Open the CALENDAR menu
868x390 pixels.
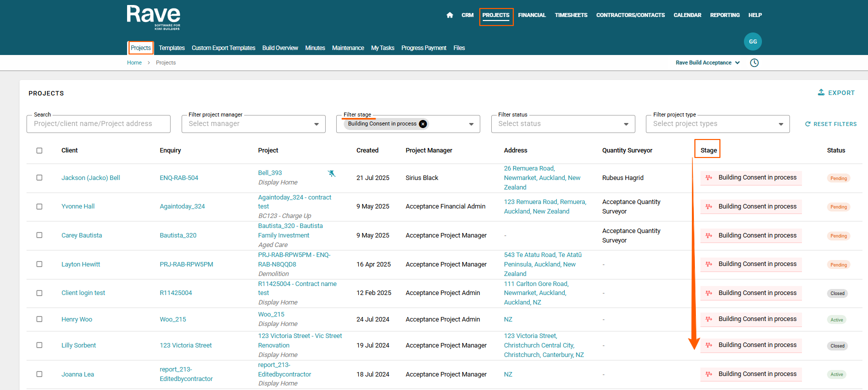pyautogui.click(x=687, y=15)
